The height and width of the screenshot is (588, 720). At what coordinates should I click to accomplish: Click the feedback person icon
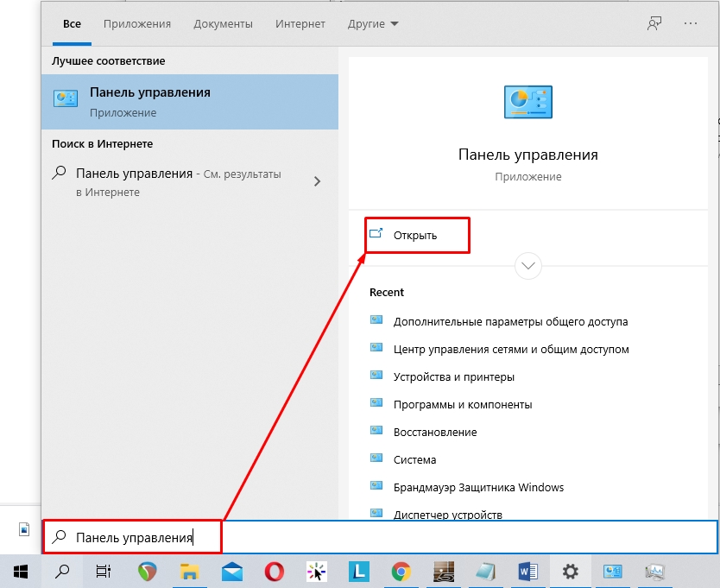(654, 23)
